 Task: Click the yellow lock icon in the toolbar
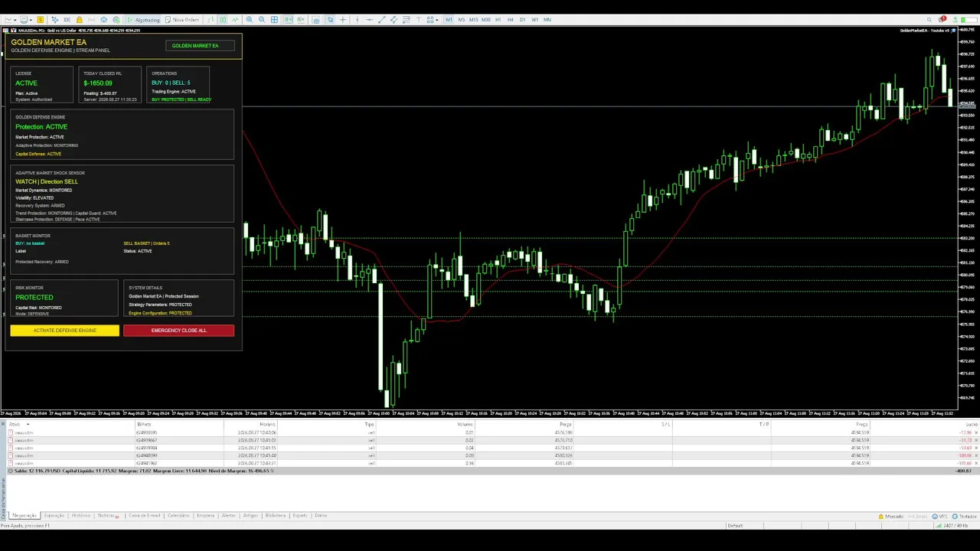(x=79, y=20)
